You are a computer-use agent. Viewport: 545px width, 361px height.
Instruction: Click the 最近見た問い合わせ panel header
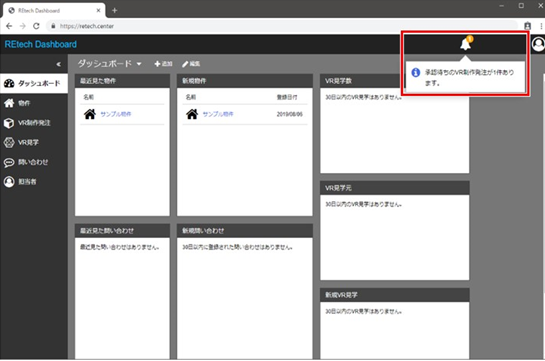pos(122,231)
